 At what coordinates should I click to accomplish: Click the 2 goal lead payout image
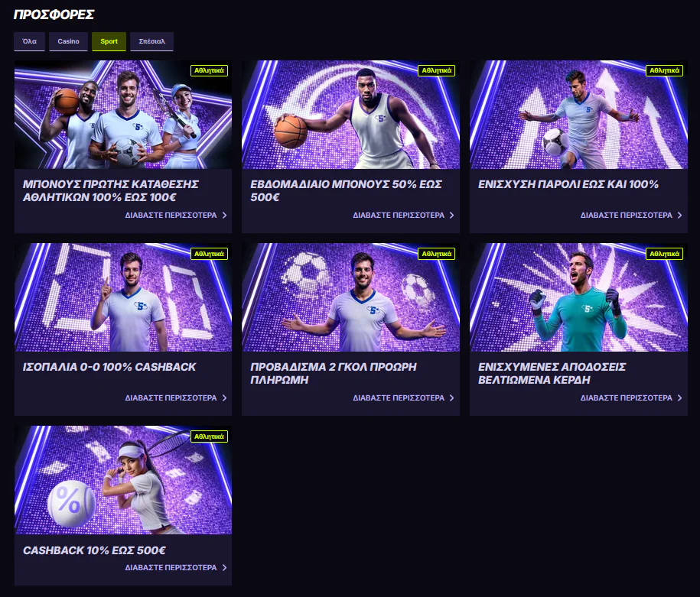tap(351, 297)
